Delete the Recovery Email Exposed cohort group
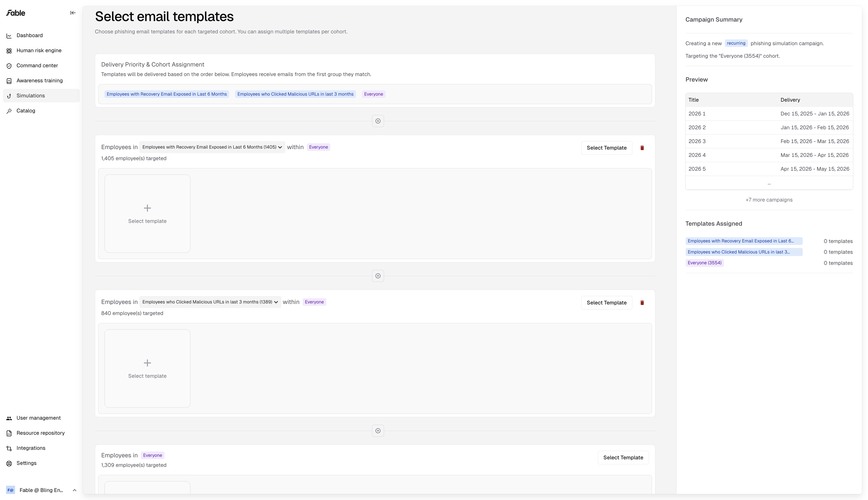868x500 pixels. [642, 148]
